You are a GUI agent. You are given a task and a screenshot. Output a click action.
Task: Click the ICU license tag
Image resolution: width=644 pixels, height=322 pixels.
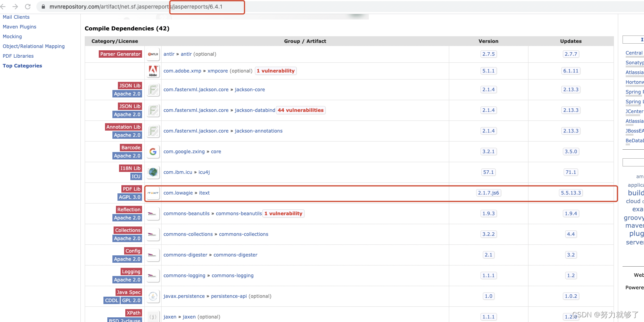(x=136, y=177)
